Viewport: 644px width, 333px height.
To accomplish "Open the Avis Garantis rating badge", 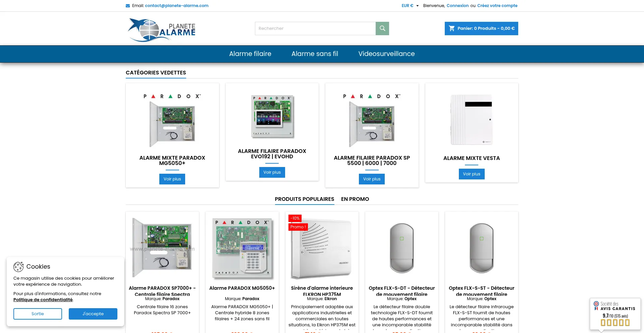I will point(615,314).
